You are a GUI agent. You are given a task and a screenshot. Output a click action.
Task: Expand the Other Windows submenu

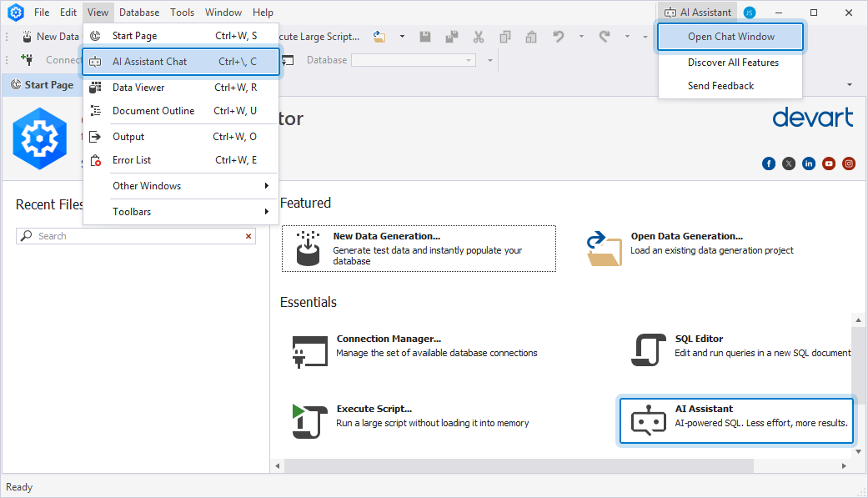(181, 185)
